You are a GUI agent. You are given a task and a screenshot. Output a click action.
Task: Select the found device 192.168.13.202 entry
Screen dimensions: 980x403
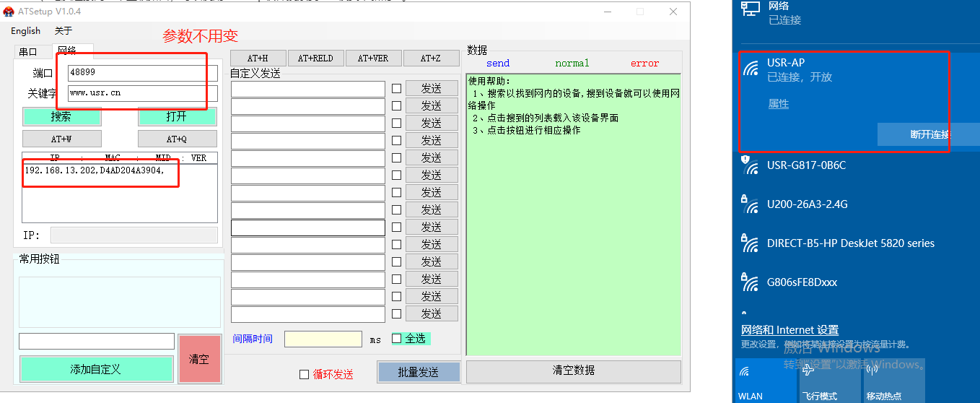click(x=94, y=170)
